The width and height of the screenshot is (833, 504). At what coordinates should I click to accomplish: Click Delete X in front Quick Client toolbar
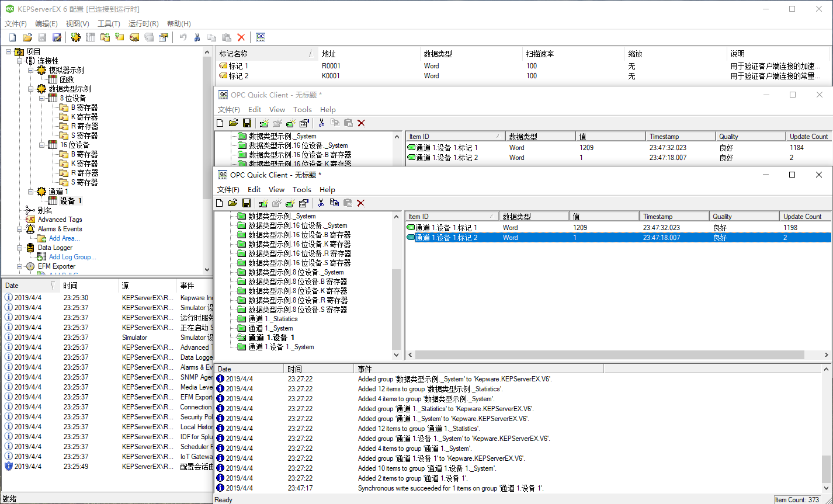pyautogui.click(x=361, y=203)
